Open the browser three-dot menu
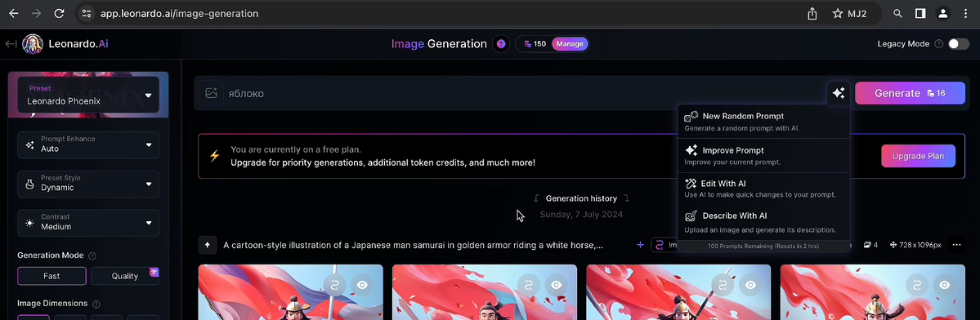 point(966,13)
